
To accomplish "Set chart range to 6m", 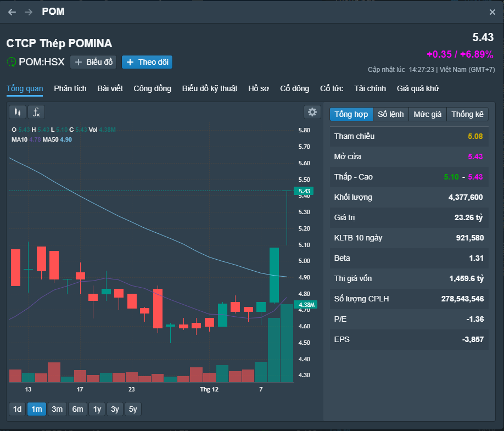I will click(x=77, y=409).
